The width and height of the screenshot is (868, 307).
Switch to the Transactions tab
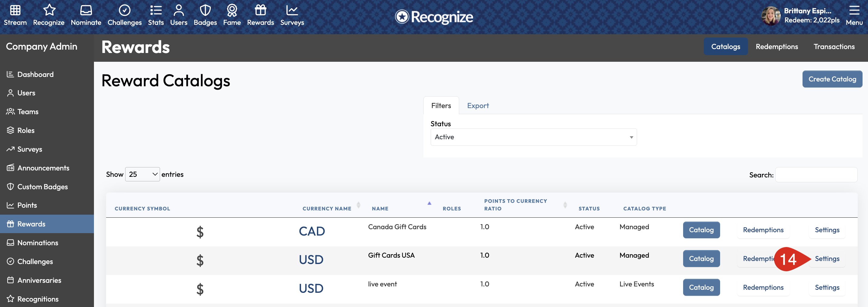click(834, 46)
